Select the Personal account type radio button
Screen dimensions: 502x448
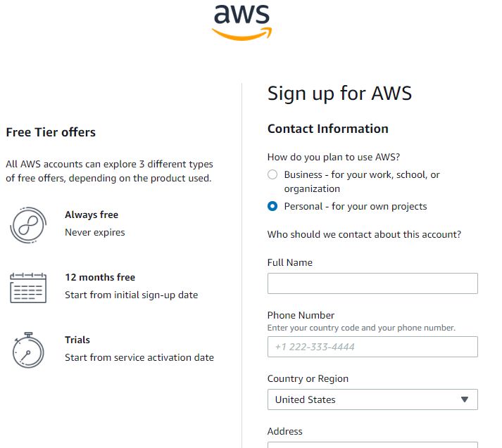point(272,207)
